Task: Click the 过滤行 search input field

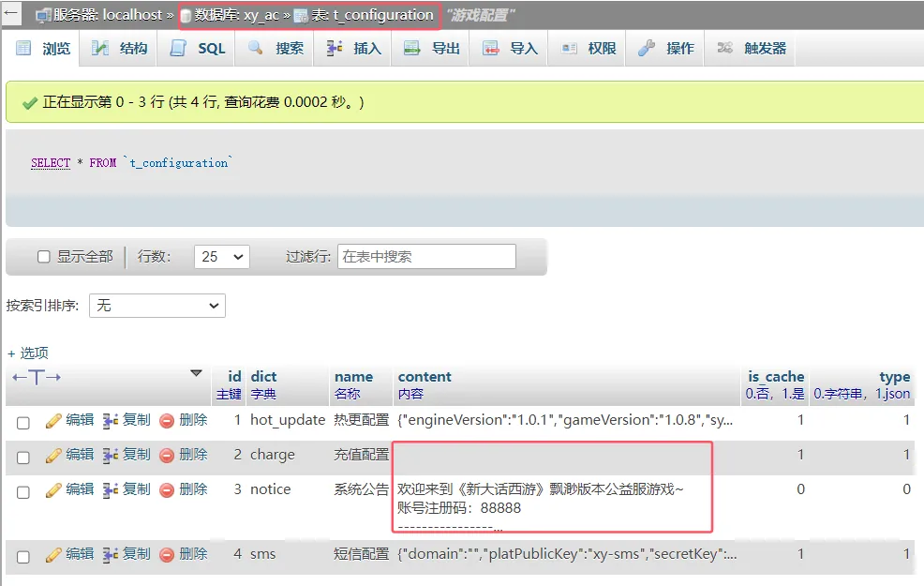Action: pos(426,257)
